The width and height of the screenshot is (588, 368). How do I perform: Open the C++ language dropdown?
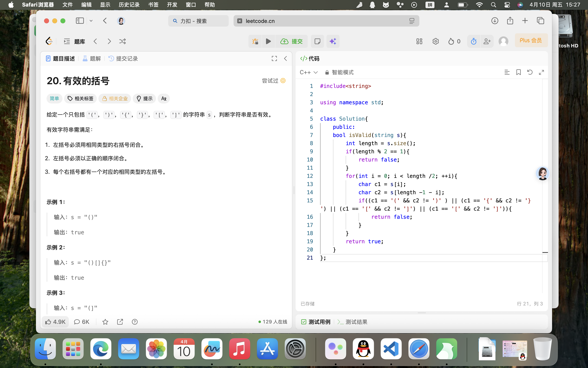308,72
